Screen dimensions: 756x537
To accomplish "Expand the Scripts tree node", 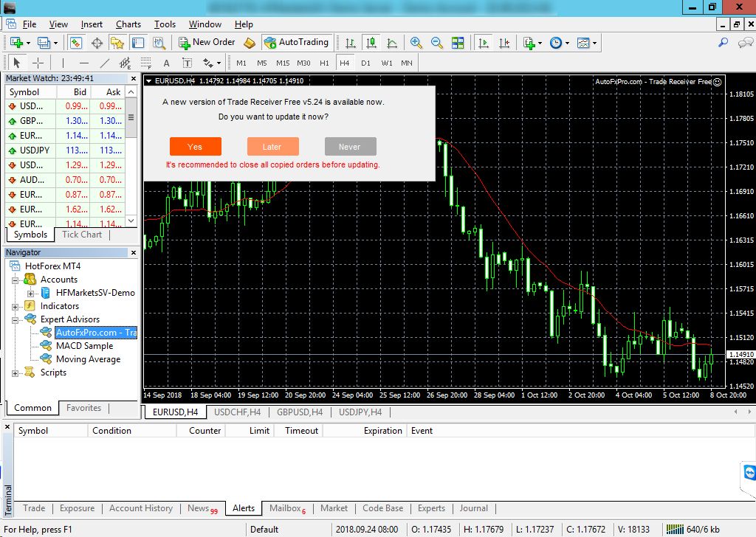I will (x=15, y=373).
